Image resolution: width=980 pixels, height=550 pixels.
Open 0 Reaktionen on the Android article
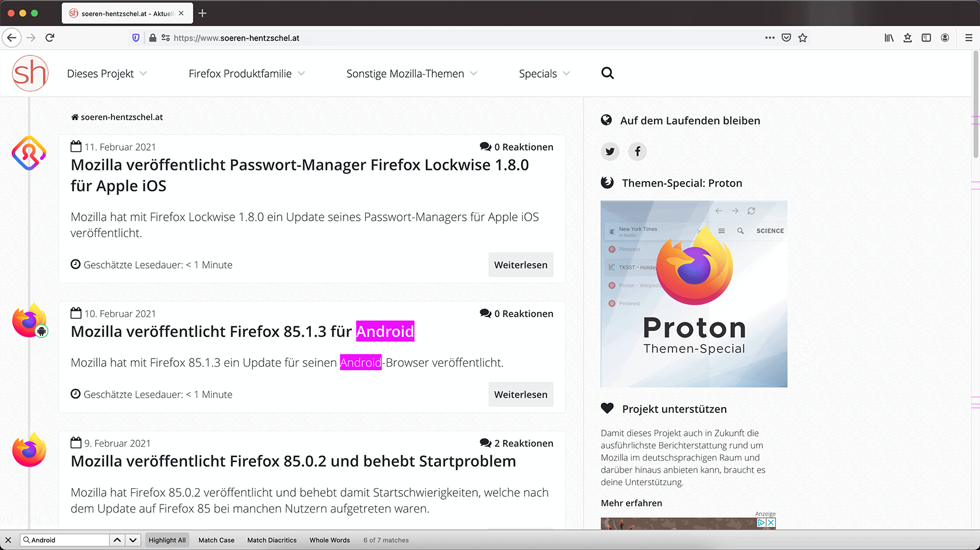click(x=516, y=314)
